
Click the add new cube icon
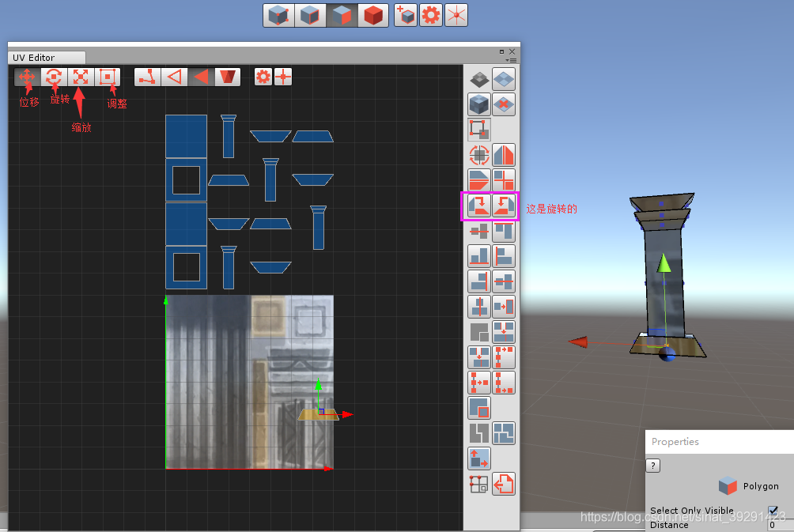tap(405, 15)
